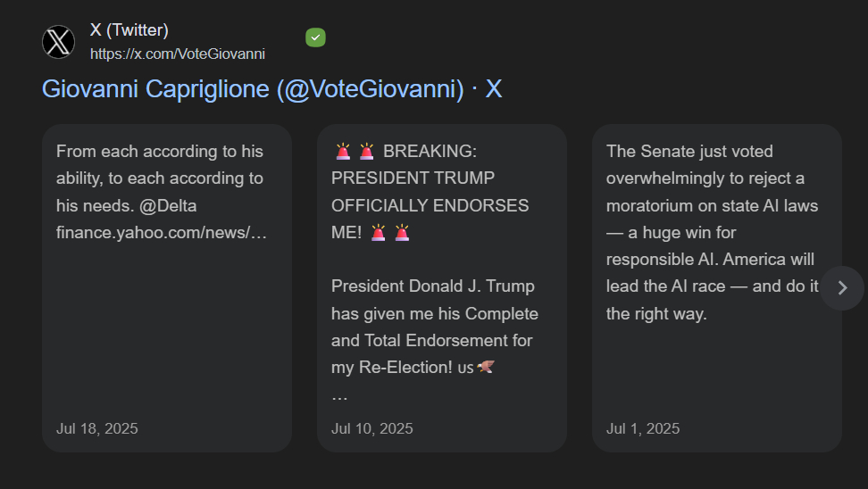Click the eagle emoji after Re-Election
Viewport: 868px width, 489px height.
point(486,367)
